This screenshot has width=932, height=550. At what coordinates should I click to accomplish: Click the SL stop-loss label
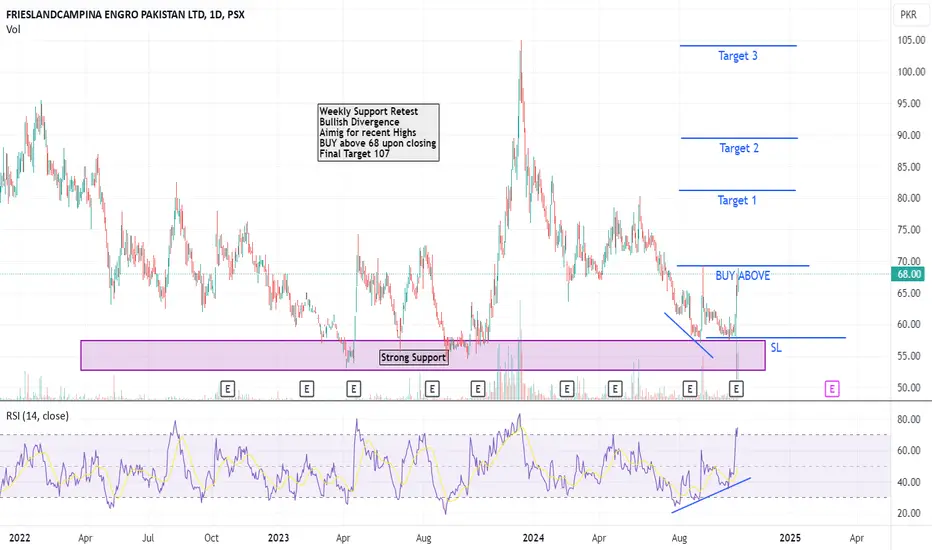(776, 348)
